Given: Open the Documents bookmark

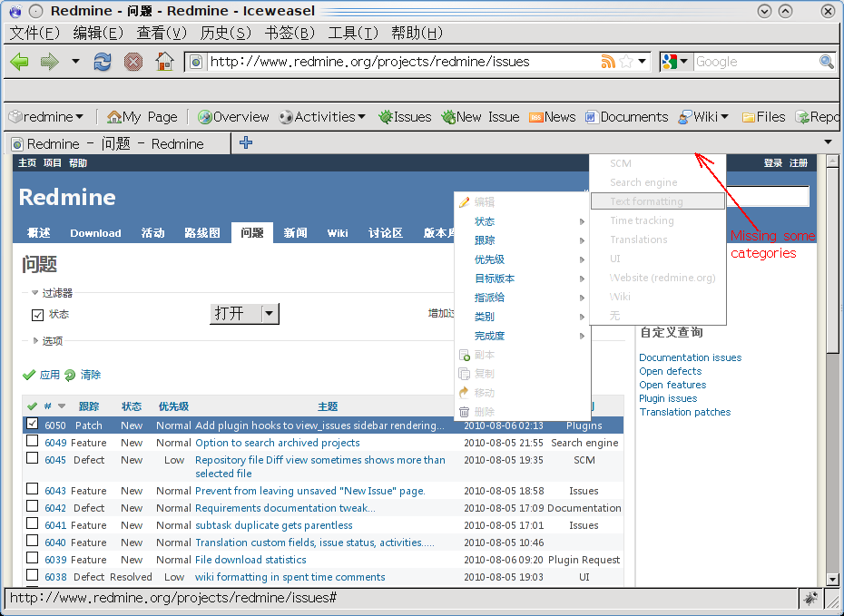Looking at the screenshot, I should pos(626,117).
